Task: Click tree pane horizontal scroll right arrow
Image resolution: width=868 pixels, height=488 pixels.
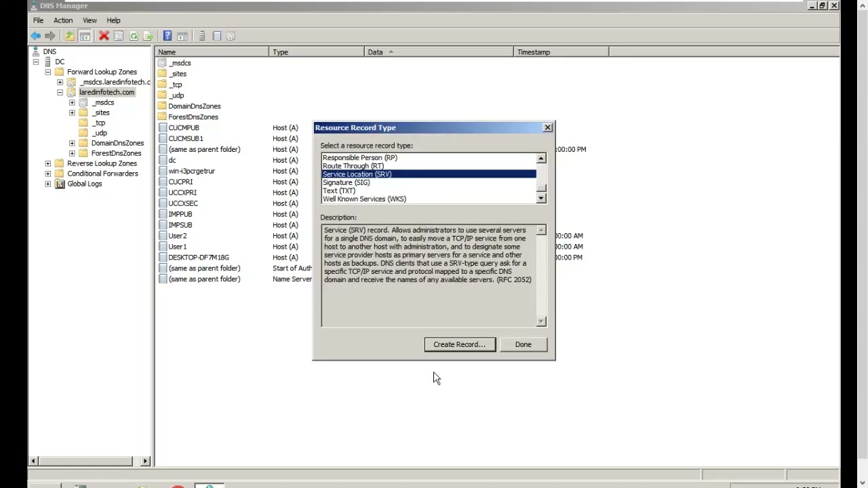Action: tap(145, 461)
